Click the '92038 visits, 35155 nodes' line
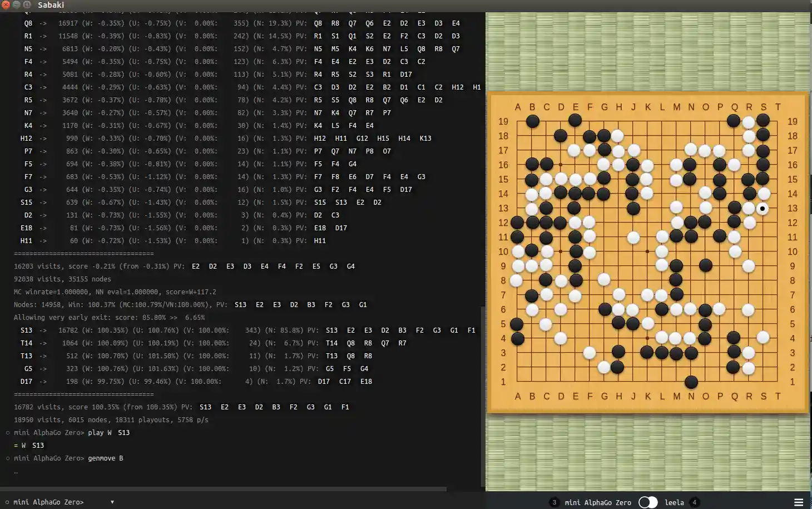Viewport: 812px width, 509px height. (62, 279)
